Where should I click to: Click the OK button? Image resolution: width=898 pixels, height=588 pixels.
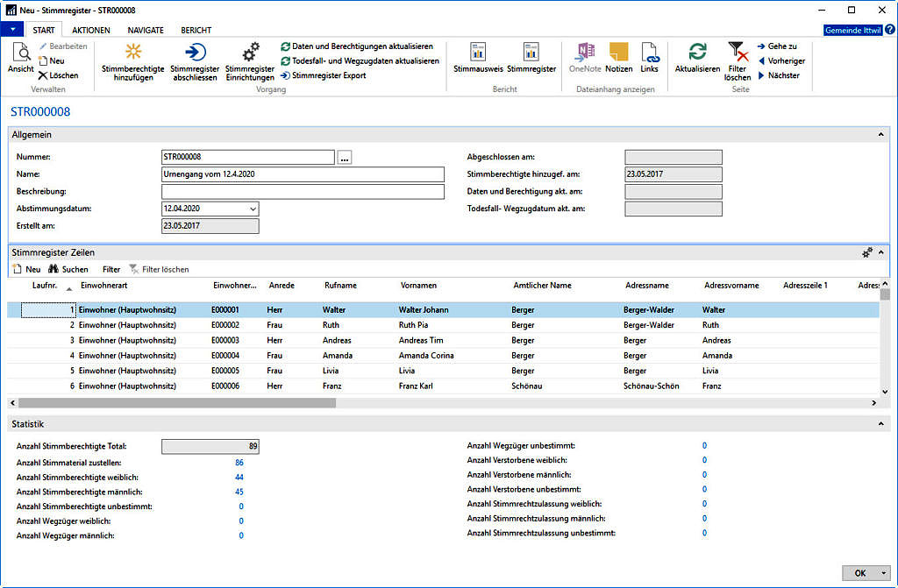860,573
